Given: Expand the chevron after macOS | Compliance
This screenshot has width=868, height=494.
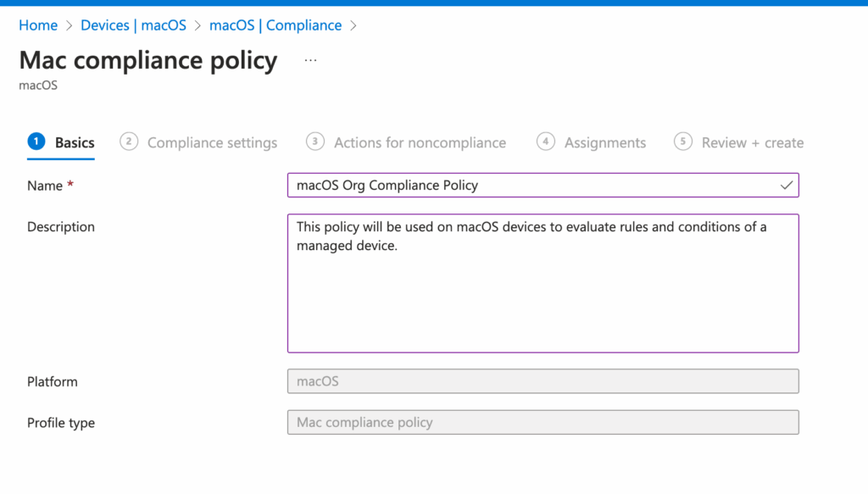Looking at the screenshot, I should (x=354, y=25).
